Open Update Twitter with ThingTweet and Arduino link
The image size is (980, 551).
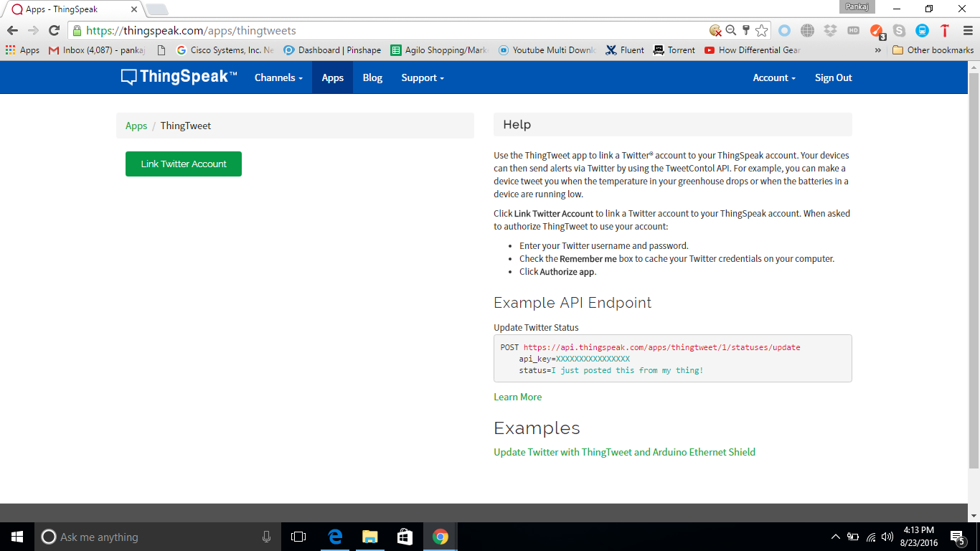(624, 452)
